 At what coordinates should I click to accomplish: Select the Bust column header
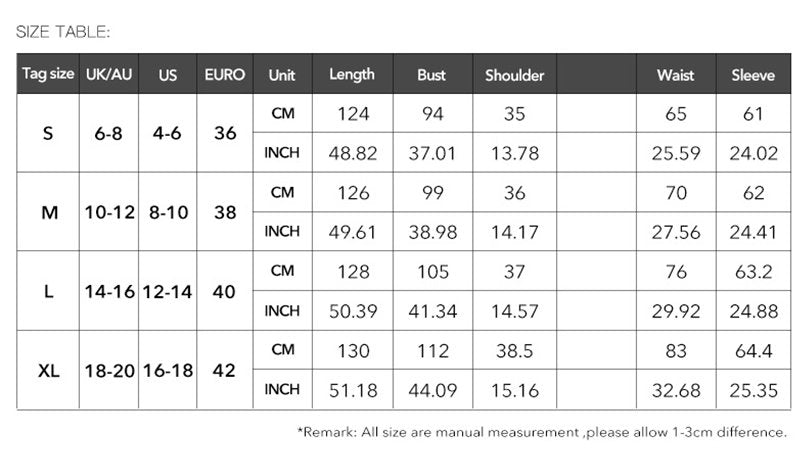pos(432,75)
